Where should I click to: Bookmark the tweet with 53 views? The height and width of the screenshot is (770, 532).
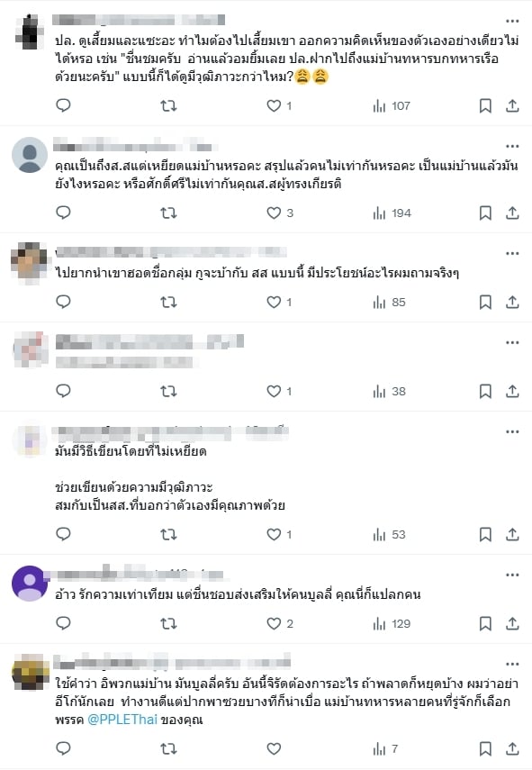pyautogui.click(x=485, y=534)
